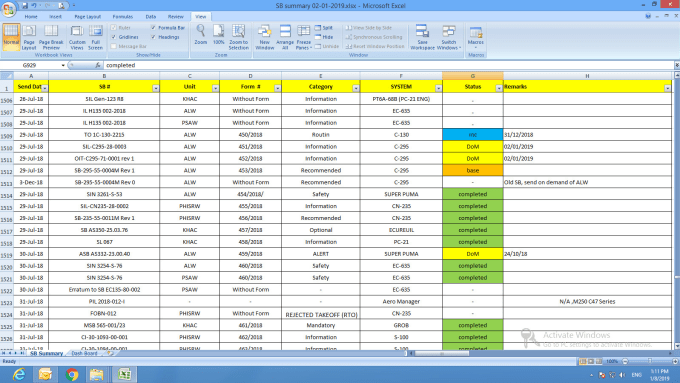This screenshot has width=680, height=383.
Task: Toggle the Gridlines checkbox
Action: tap(114, 37)
